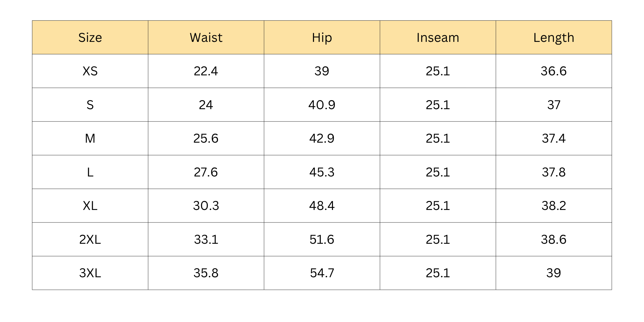This screenshot has height=322, width=644.
Task: Select the 3XL size cell
Action: tap(90, 273)
